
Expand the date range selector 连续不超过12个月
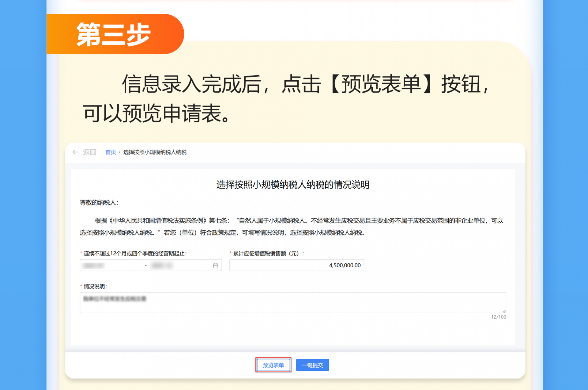click(x=151, y=265)
